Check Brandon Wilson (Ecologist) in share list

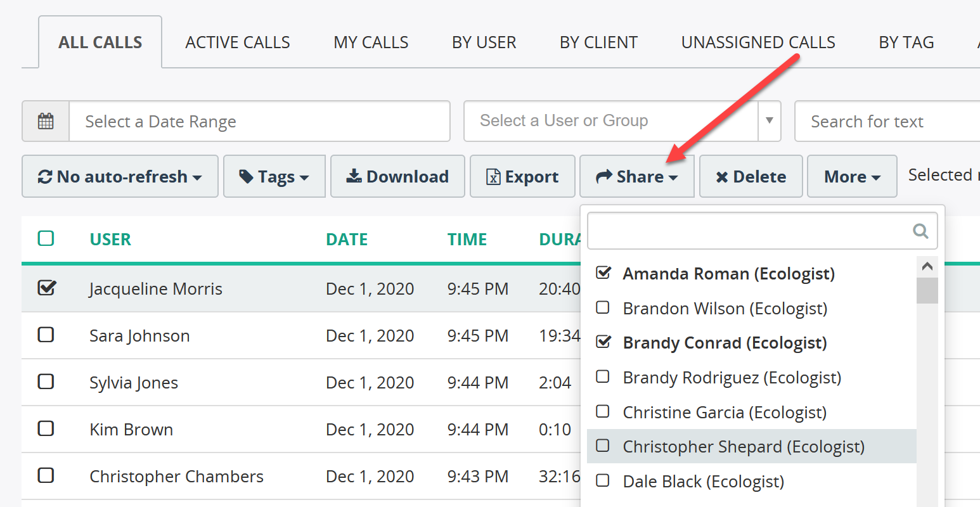point(603,307)
